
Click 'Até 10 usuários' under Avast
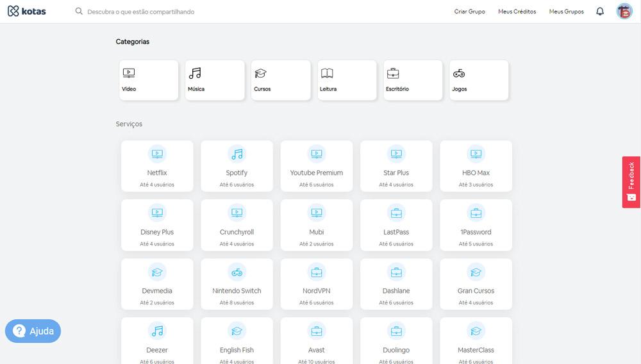[x=317, y=361]
